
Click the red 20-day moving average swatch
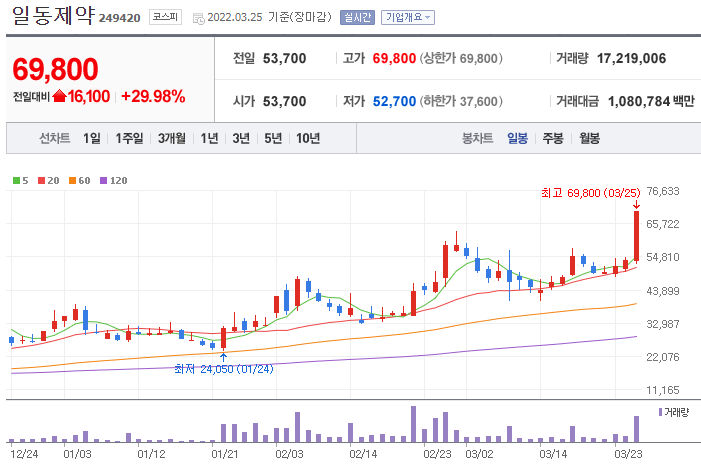pos(41,181)
